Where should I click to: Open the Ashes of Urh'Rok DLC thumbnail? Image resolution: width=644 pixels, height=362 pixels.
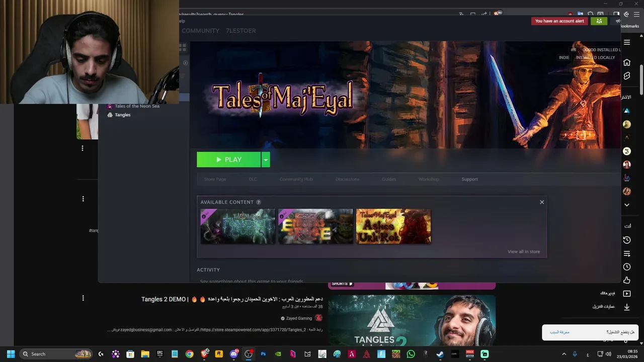click(393, 226)
